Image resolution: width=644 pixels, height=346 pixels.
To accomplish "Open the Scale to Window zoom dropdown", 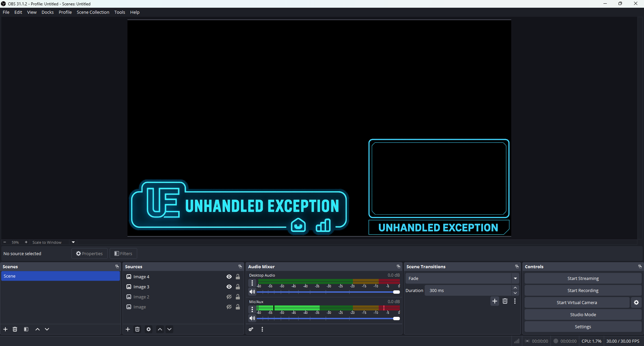I will (x=73, y=242).
